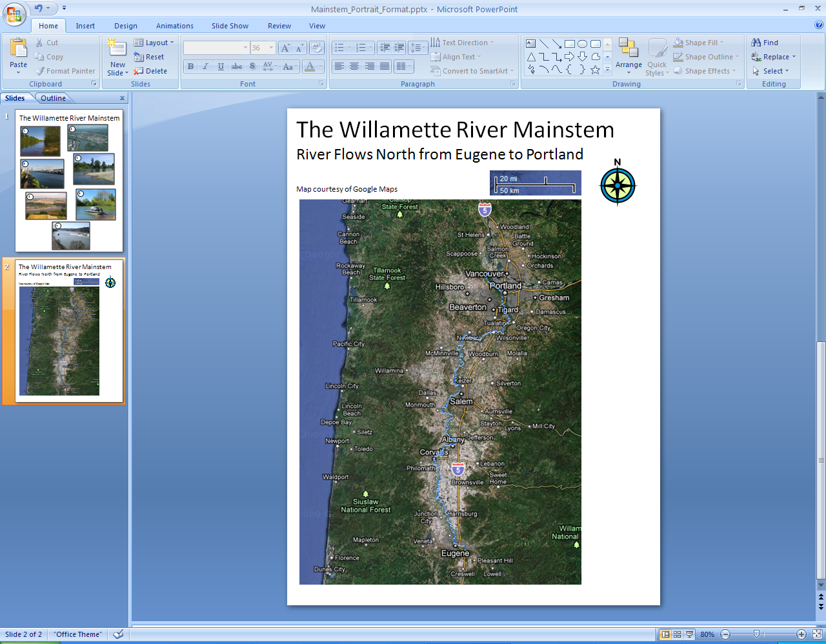Click the Office Button logo
Screen dimensions: 826x644
point(14,14)
